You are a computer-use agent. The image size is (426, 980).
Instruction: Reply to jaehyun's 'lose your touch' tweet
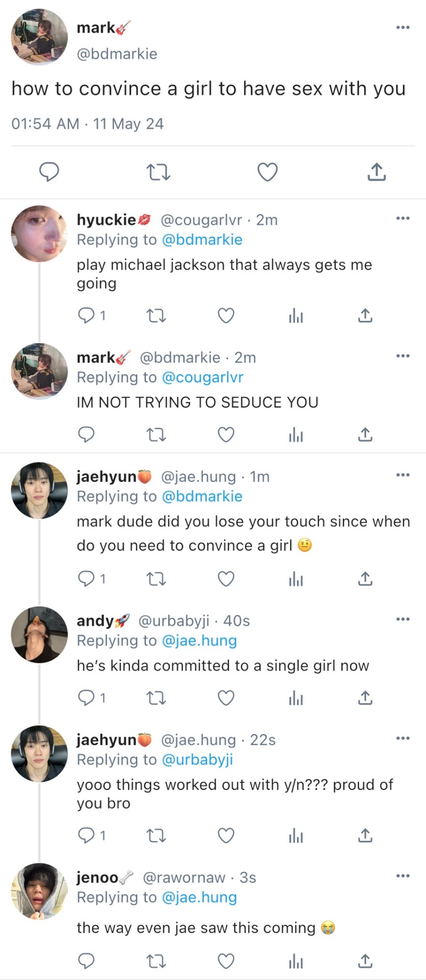86,578
